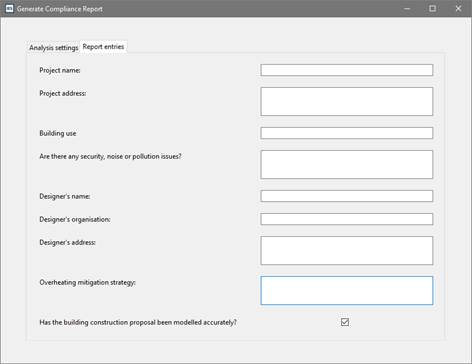
Task: Select the Report entries tab
Action: pos(103,47)
